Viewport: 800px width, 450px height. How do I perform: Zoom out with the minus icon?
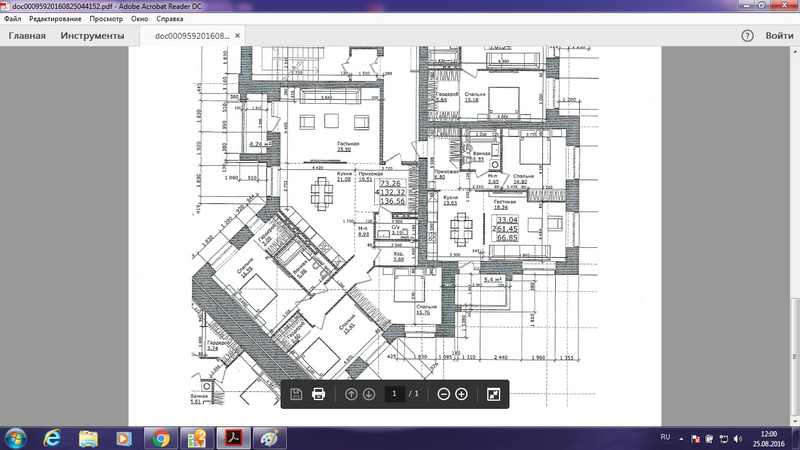(443, 394)
